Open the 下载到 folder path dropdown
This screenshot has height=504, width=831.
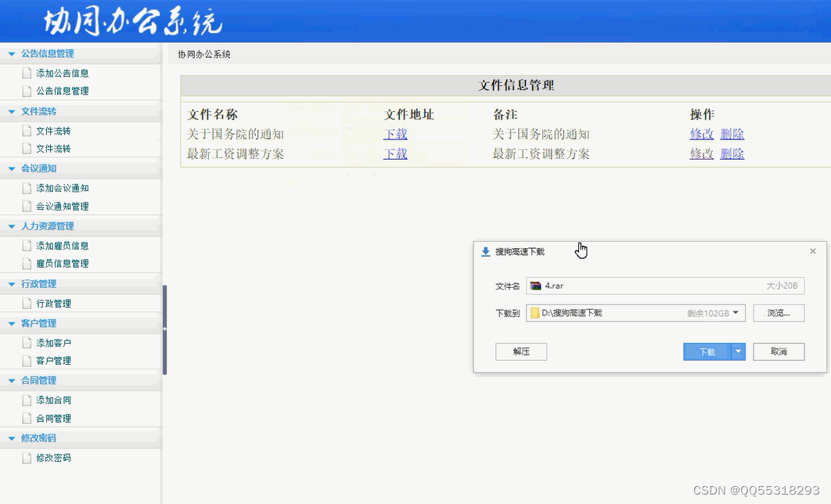pos(736,313)
